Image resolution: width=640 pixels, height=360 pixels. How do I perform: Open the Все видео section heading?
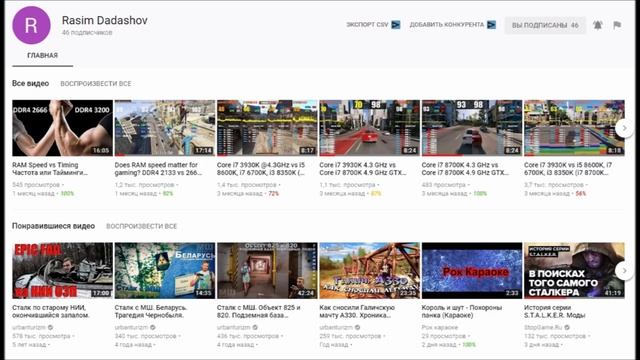click(31, 83)
